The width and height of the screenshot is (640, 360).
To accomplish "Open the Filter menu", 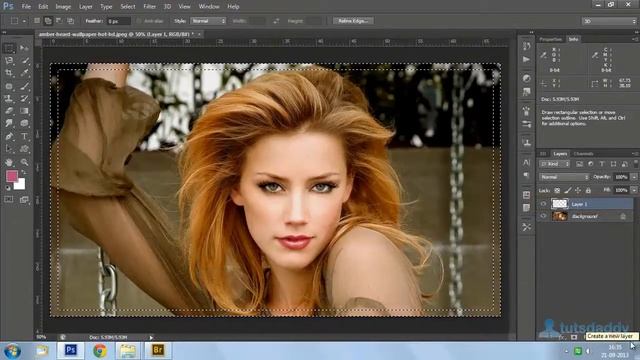I will click(149, 7).
